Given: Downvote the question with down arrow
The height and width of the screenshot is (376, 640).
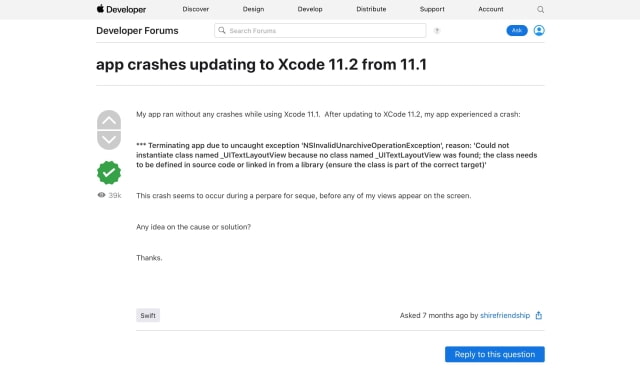Looking at the screenshot, I should click(109, 140).
